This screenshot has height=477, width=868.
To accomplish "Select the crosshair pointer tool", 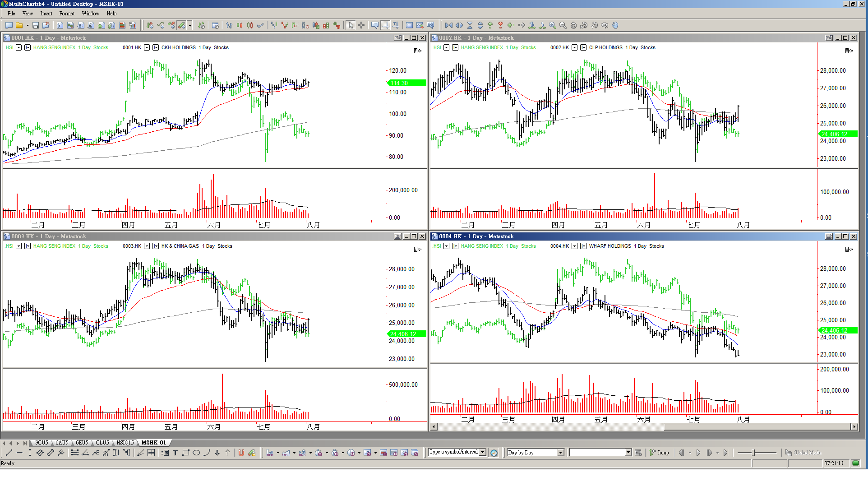I will [x=361, y=26].
